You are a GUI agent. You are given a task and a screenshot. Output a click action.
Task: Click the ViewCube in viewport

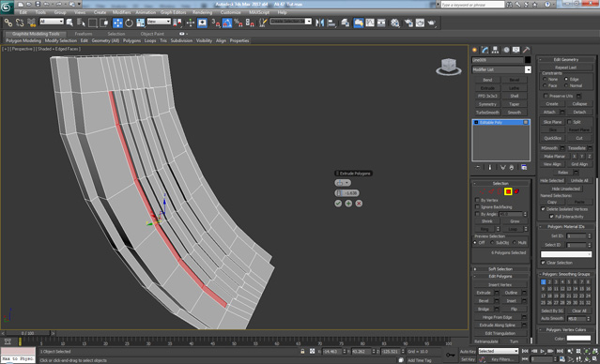click(449, 67)
